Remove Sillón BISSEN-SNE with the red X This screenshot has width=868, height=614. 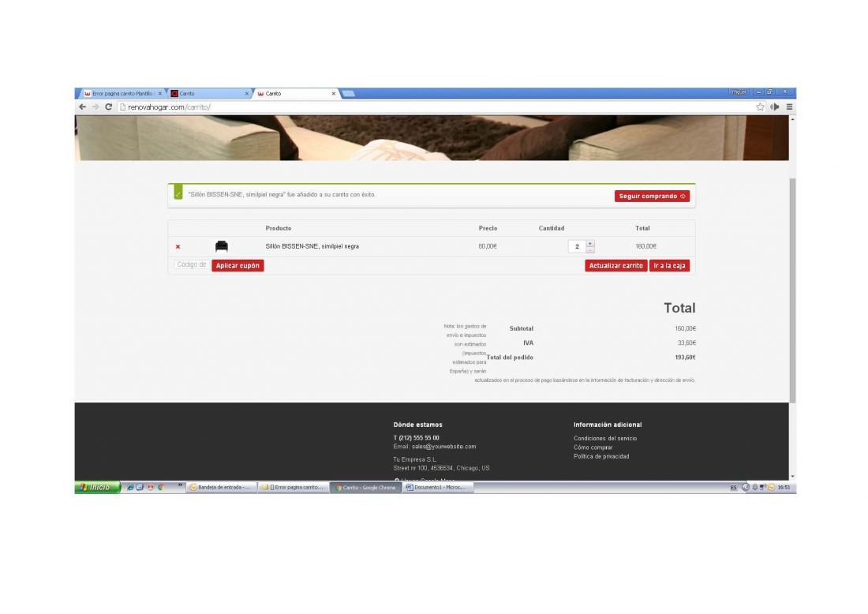click(x=178, y=247)
